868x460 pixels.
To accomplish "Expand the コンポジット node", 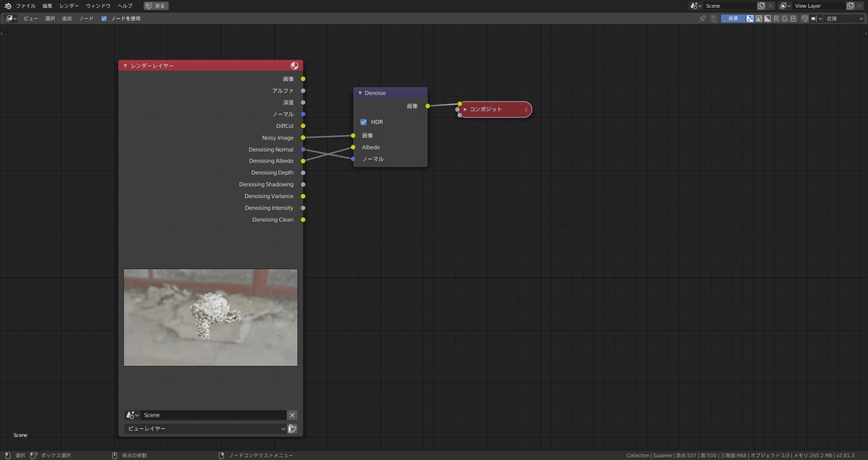I will (x=465, y=109).
